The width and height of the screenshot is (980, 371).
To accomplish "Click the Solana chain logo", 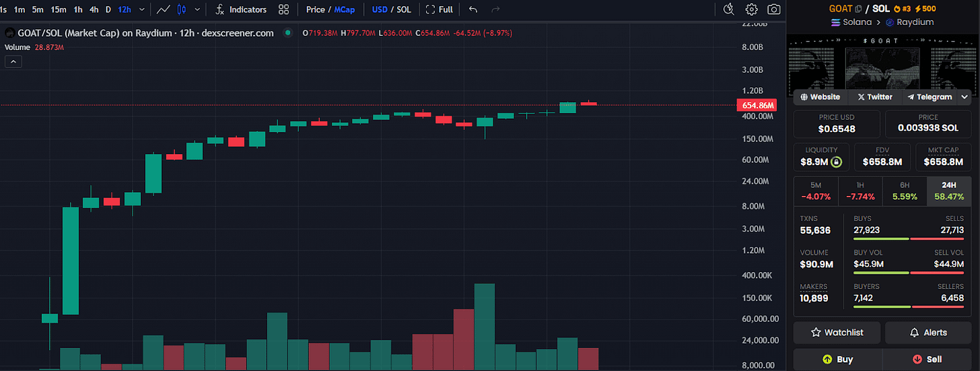I will (837, 22).
